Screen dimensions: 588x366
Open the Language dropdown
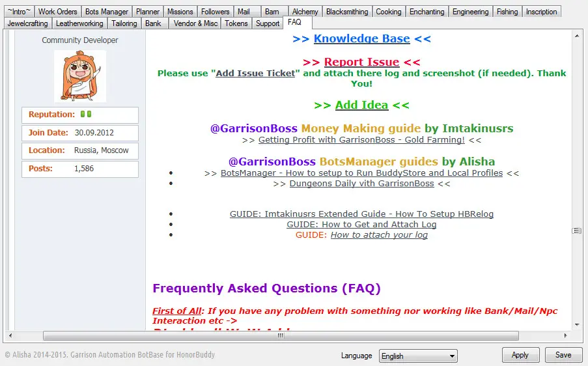point(418,356)
